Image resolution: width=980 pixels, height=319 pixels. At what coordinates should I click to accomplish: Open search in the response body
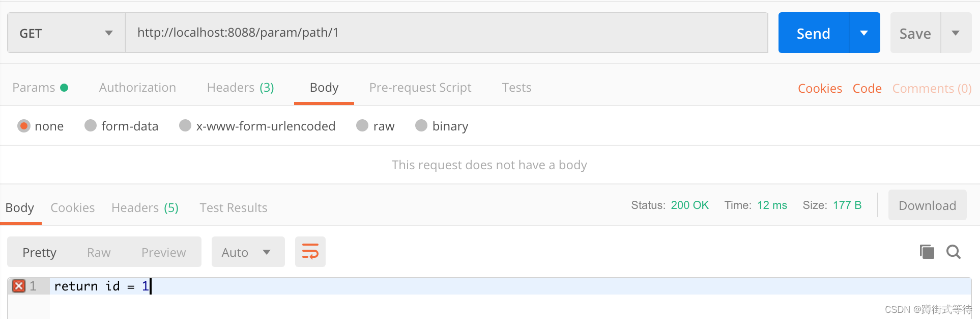tap(953, 252)
